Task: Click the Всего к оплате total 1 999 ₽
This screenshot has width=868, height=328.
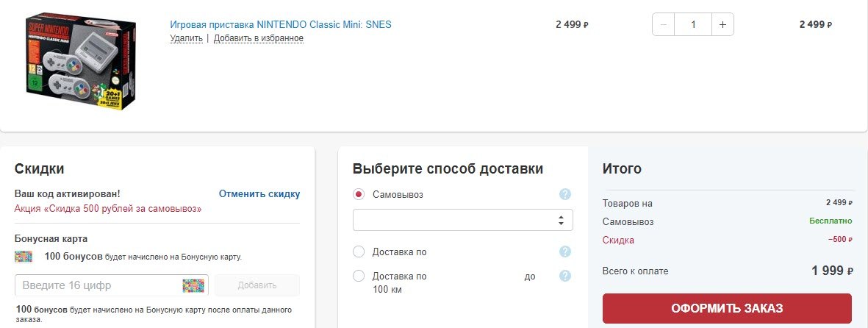Action: [832, 271]
